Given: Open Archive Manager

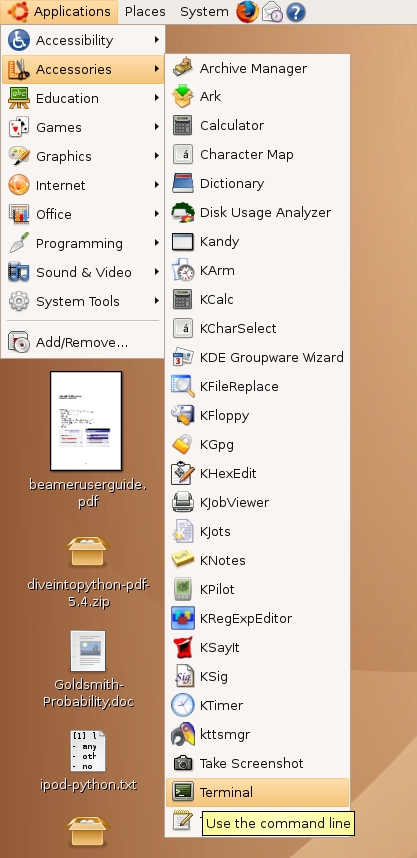Looking at the screenshot, I should [x=257, y=68].
